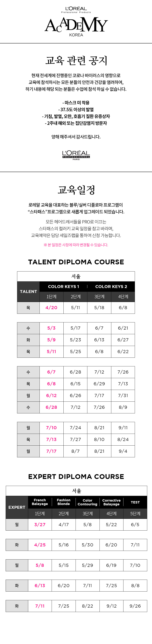Click the COLOR KEYS 1 header
The width and height of the screenshot is (152, 644).
(x=63, y=286)
